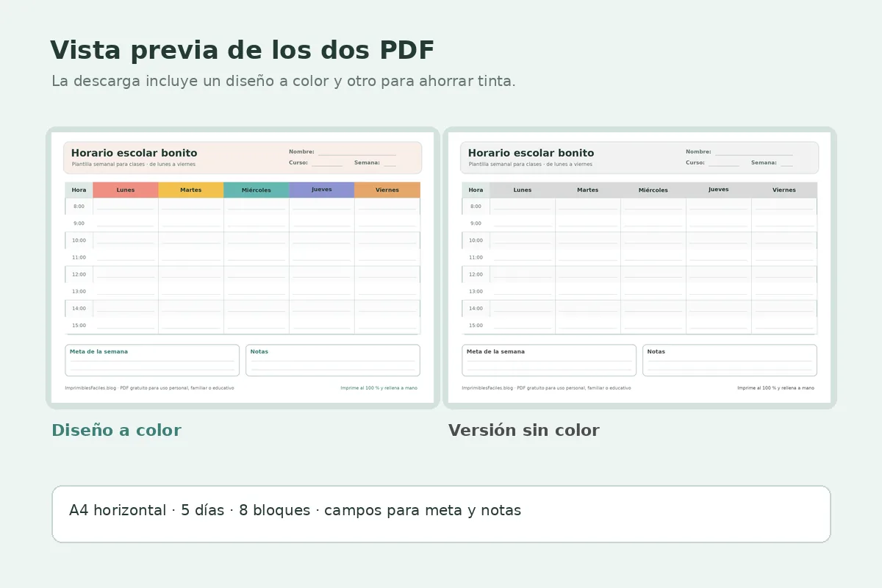Click the 12:00 row label in color design
The height and width of the screenshot is (588, 882).
(79, 274)
